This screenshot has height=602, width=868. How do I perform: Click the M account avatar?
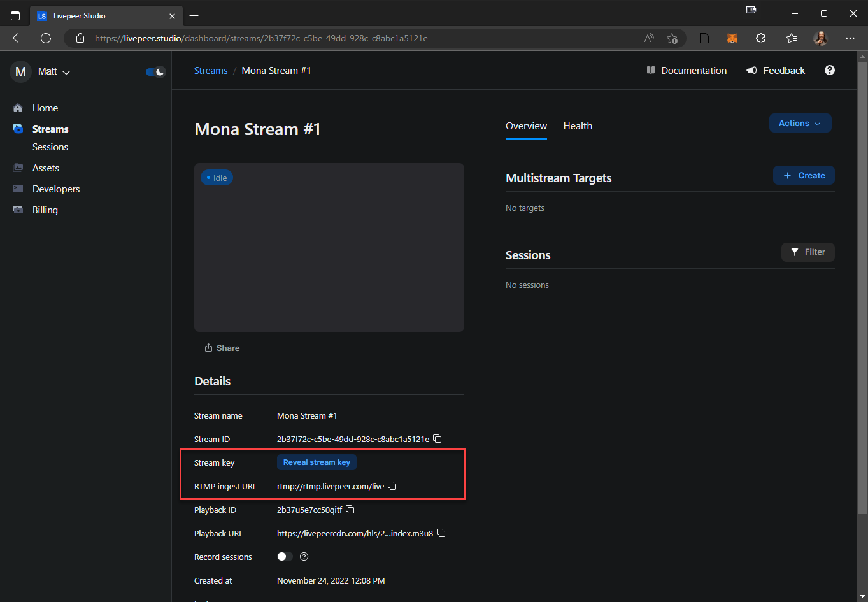(x=20, y=71)
